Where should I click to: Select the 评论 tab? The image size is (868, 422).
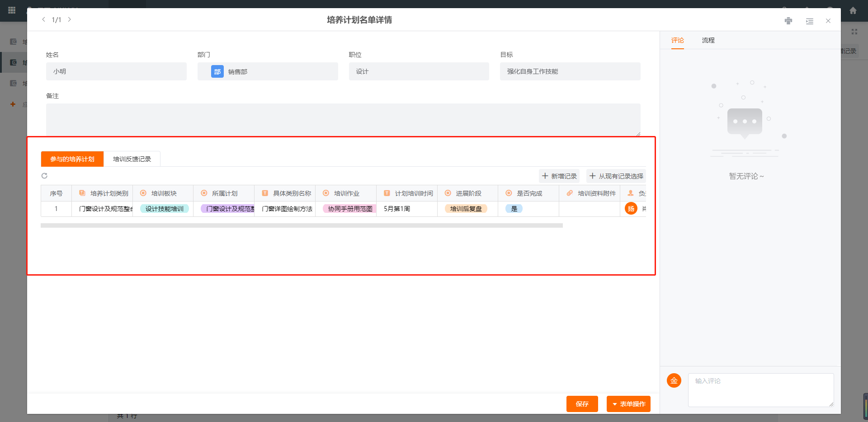click(677, 40)
